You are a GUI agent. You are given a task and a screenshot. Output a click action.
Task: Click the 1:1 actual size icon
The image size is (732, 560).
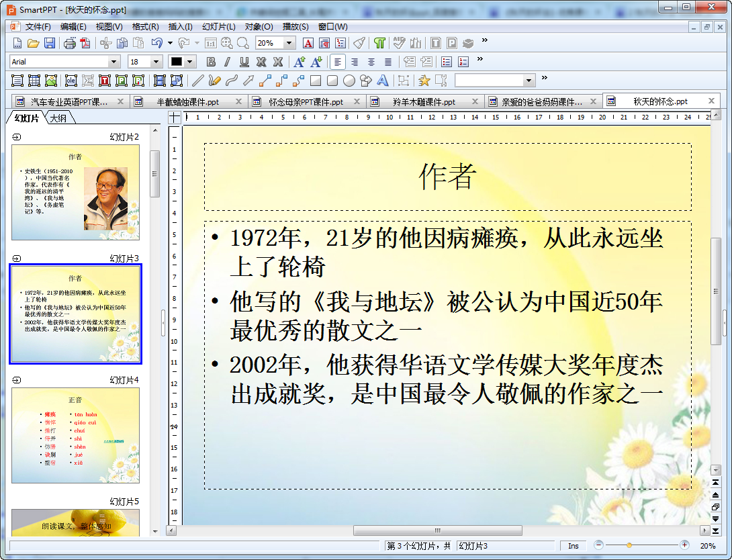pos(211,44)
